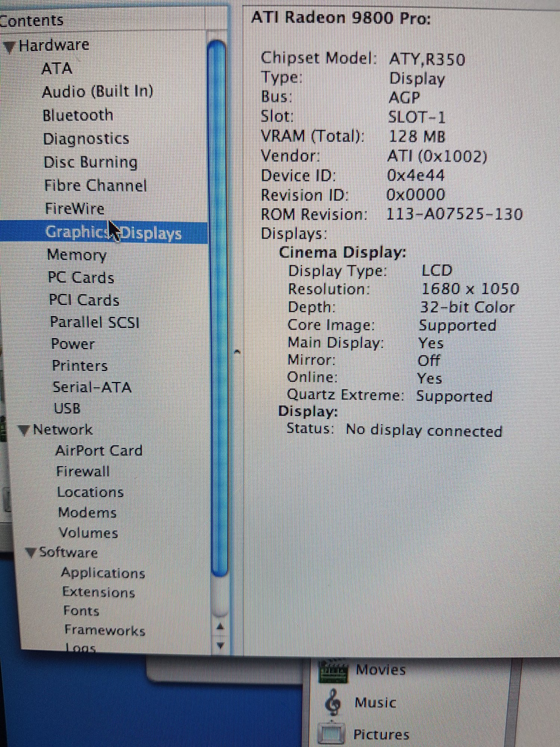This screenshot has height=747, width=560.
Task: Select Power in the Hardware list
Action: click(73, 344)
